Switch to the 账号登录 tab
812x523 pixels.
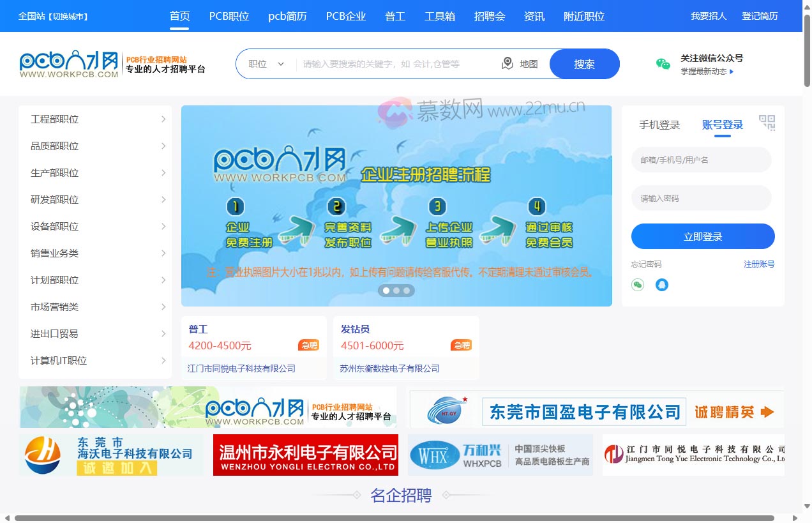point(722,125)
